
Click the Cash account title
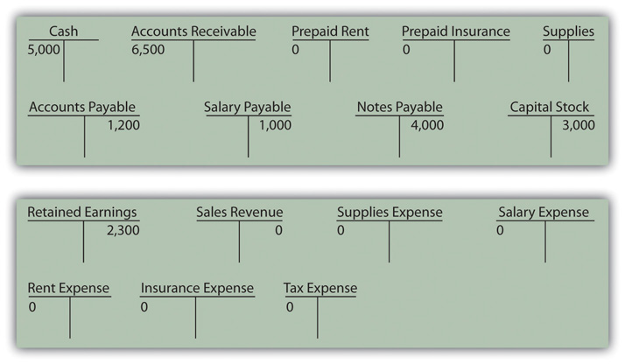(63, 31)
